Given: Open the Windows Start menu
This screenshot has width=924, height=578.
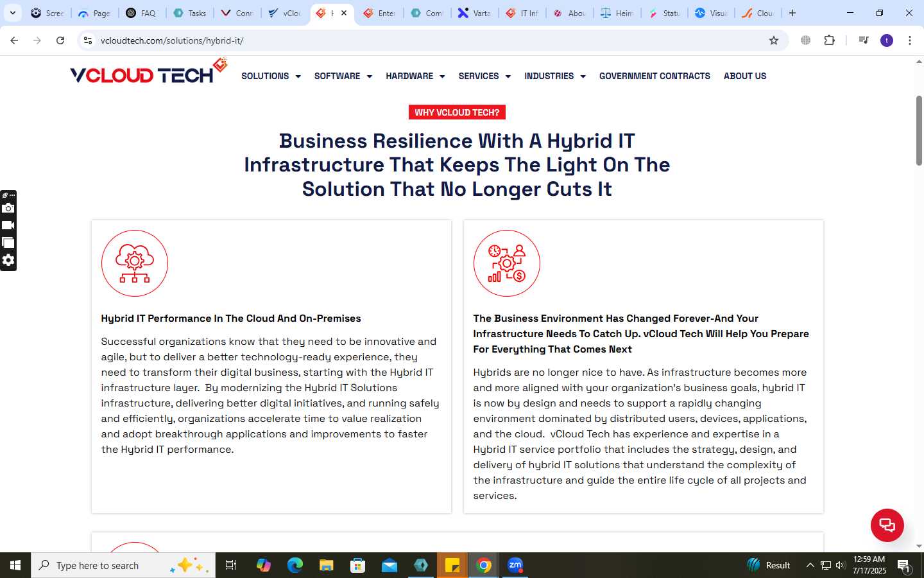Looking at the screenshot, I should pyautogui.click(x=15, y=565).
